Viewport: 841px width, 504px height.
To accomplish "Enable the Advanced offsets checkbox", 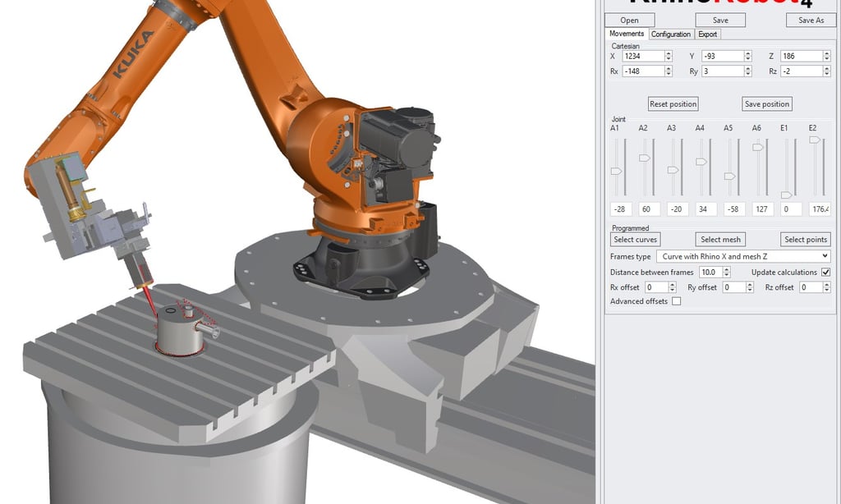I will pos(677,301).
